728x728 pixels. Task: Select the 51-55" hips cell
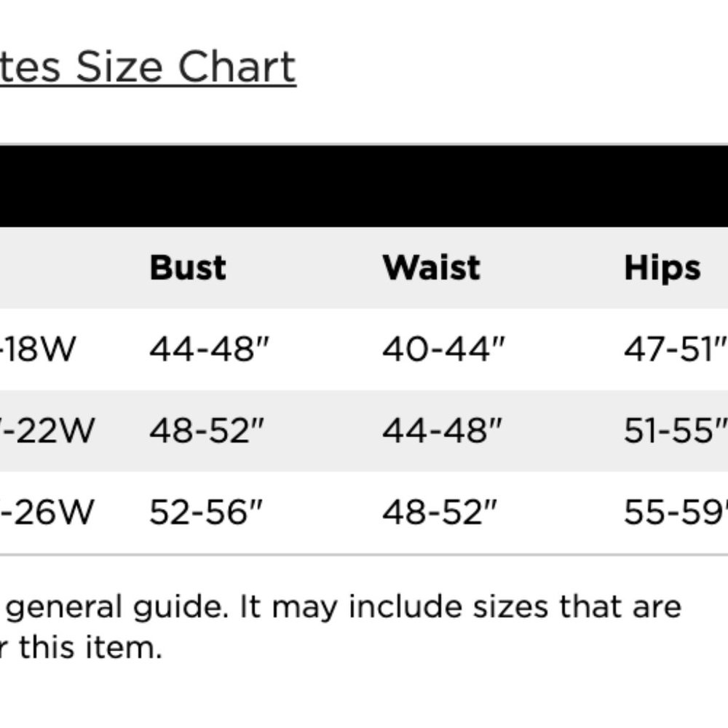(676, 431)
